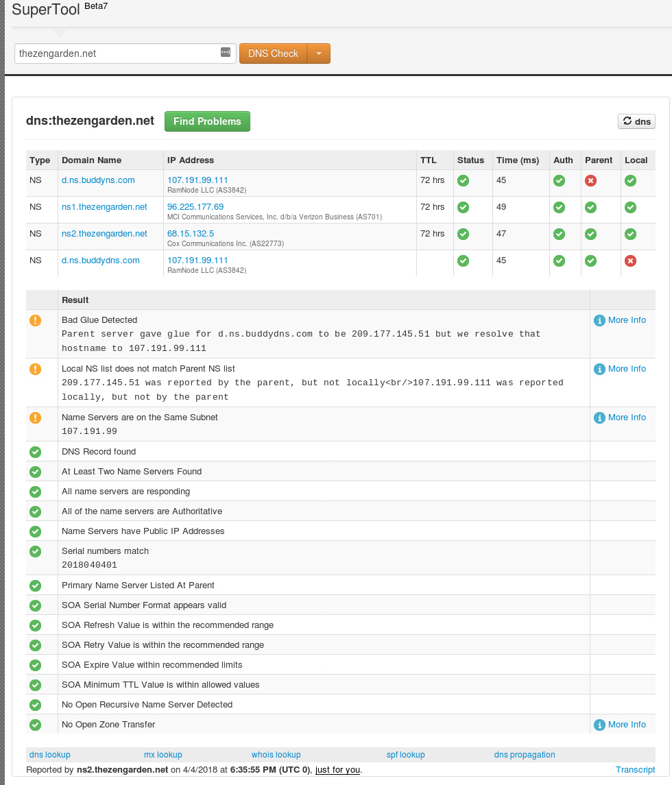Click the green check beside SOA Expire Value result
The width and height of the screenshot is (672, 785).
[35, 665]
